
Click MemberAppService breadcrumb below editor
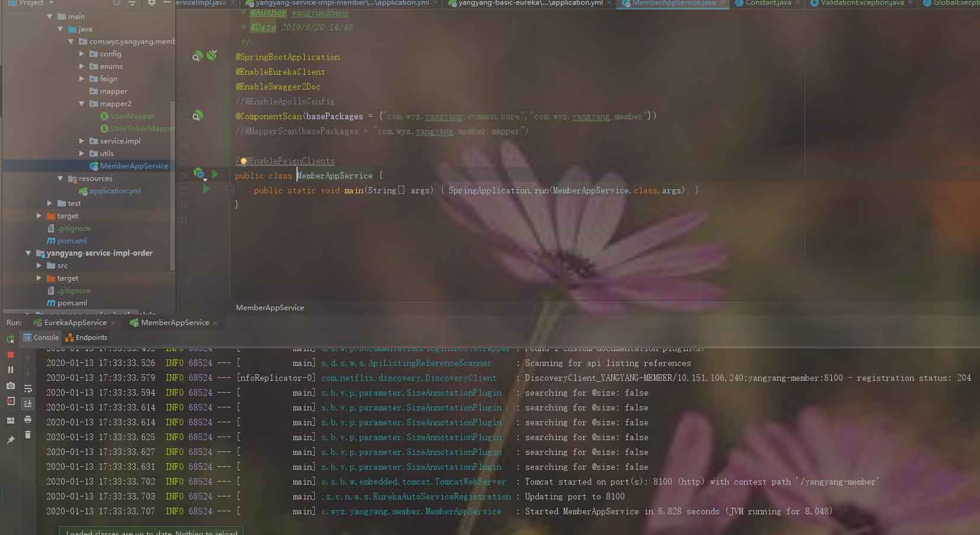270,308
